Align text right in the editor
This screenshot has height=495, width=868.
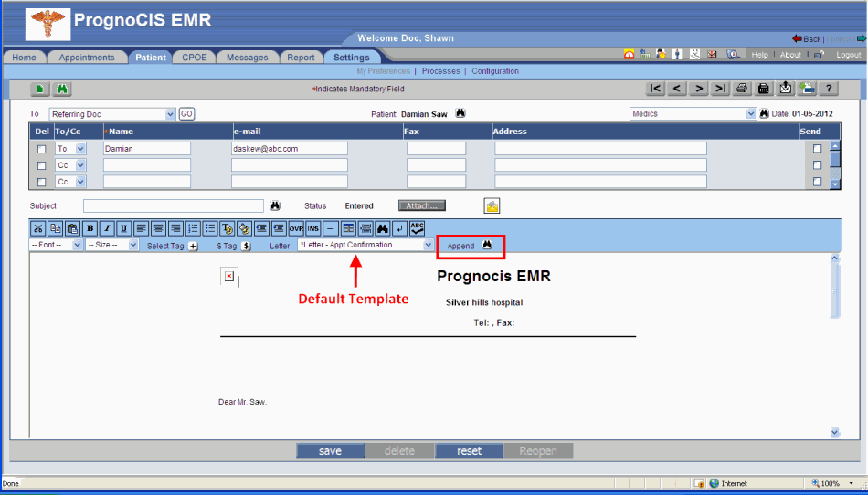(x=175, y=228)
